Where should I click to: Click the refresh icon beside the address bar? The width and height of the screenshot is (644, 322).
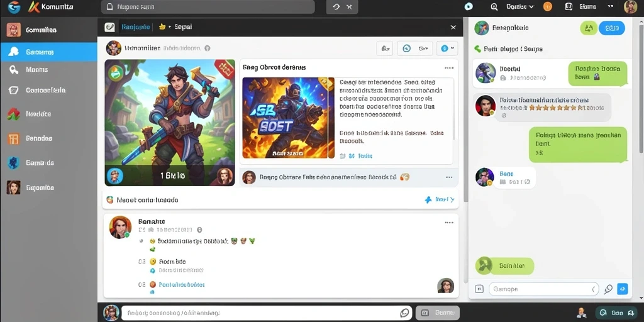(336, 6)
